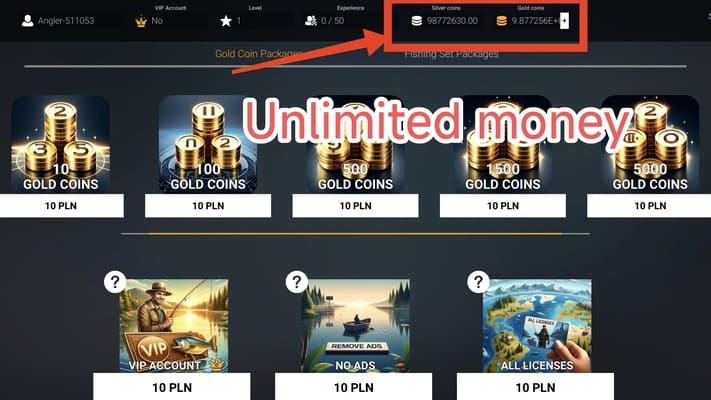Select the All Licenses map image
The width and height of the screenshot is (711, 400).
(537, 326)
